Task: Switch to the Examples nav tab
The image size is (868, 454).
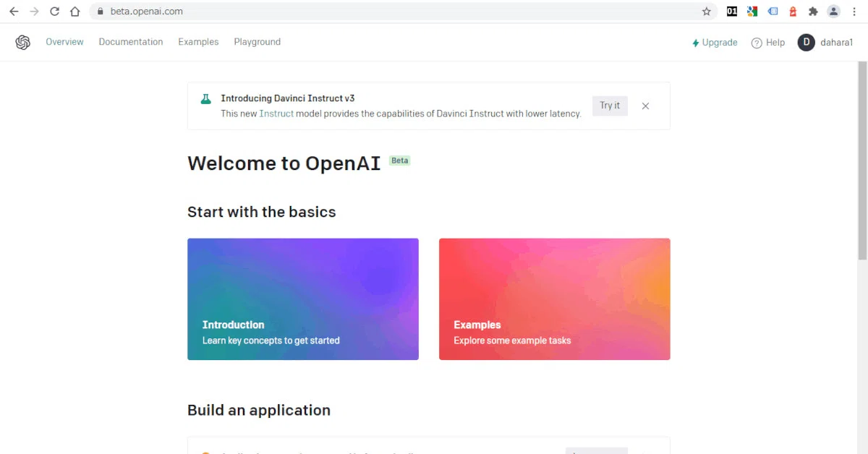Action: [198, 42]
